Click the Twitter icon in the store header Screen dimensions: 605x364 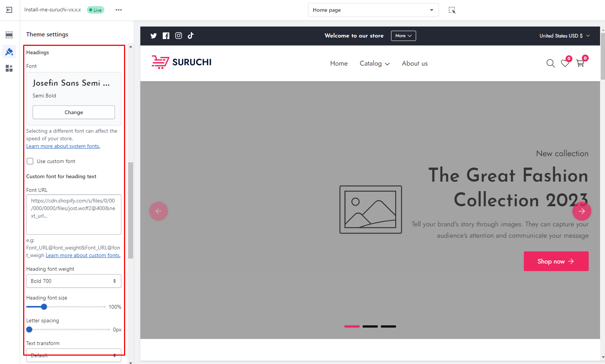153,36
